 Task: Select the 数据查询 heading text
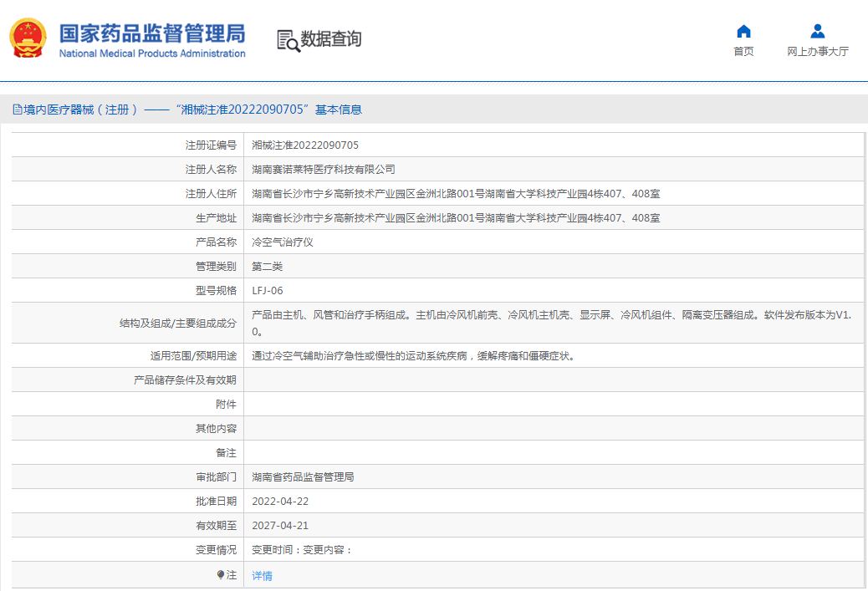(x=331, y=39)
